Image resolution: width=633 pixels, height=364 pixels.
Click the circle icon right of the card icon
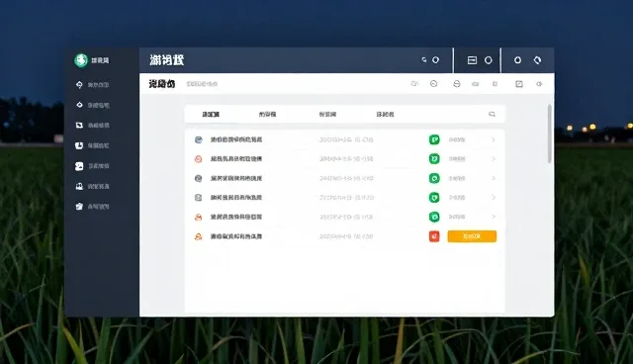tap(488, 60)
